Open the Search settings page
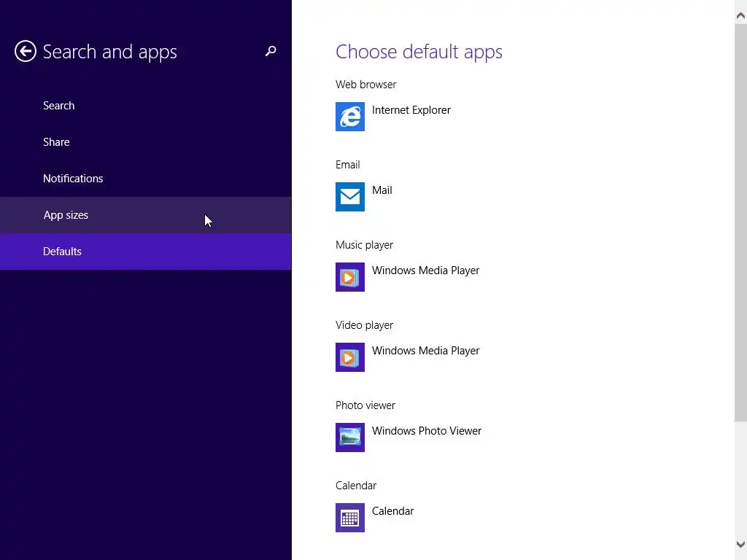 (x=145, y=105)
